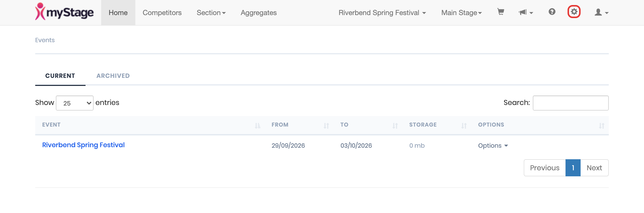Image resolution: width=644 pixels, height=213 pixels.
Task: Open the Riverbend Spring Festival event link
Action: point(84,145)
